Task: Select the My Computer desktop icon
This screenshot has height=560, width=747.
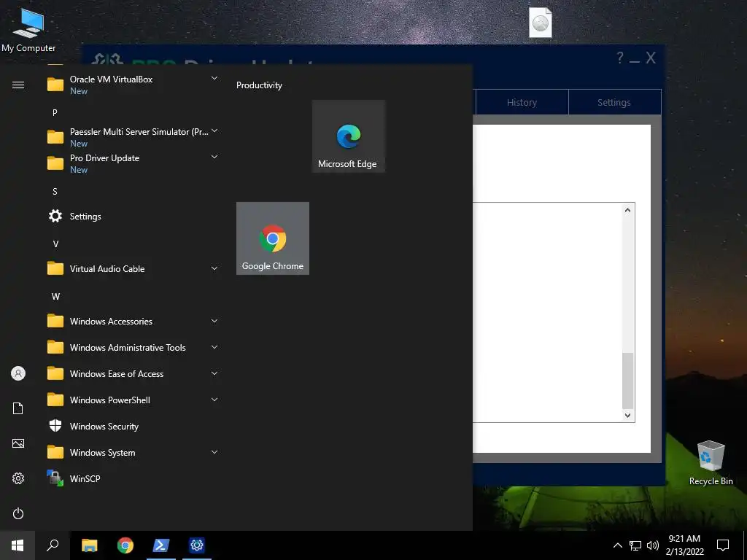Action: [x=28, y=29]
